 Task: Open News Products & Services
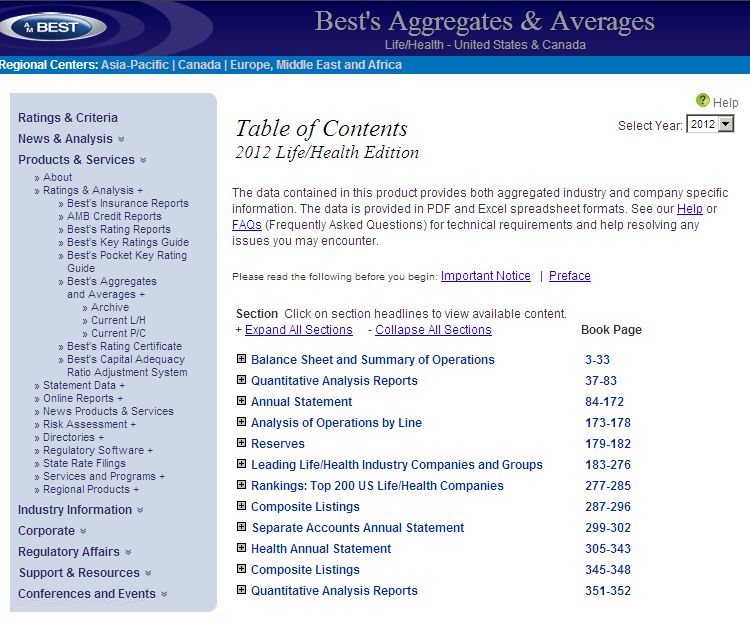coord(108,411)
